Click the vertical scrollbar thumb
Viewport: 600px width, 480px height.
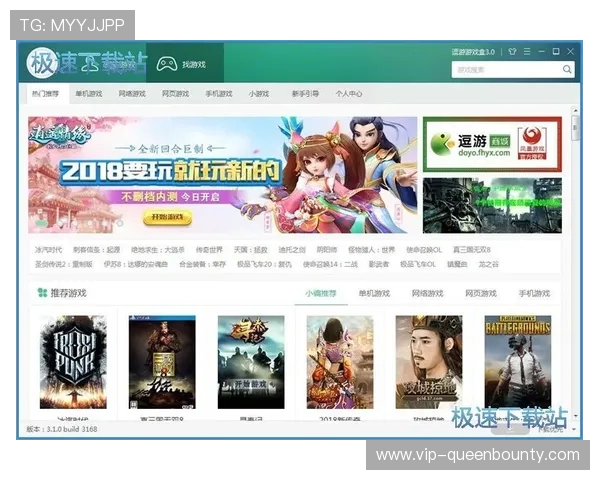click(x=575, y=127)
